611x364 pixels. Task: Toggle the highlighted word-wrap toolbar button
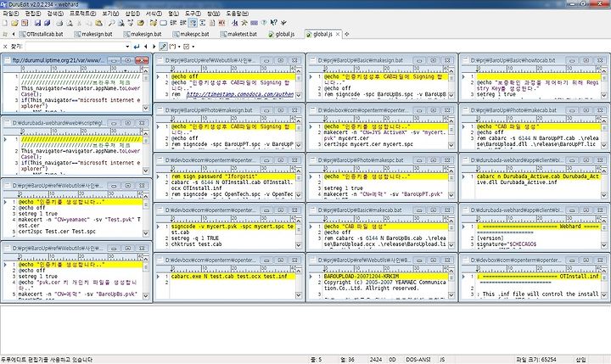coord(193,23)
